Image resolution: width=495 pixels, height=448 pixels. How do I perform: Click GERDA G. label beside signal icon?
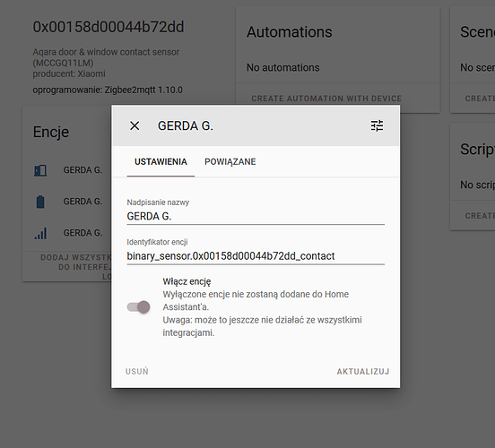(x=82, y=233)
